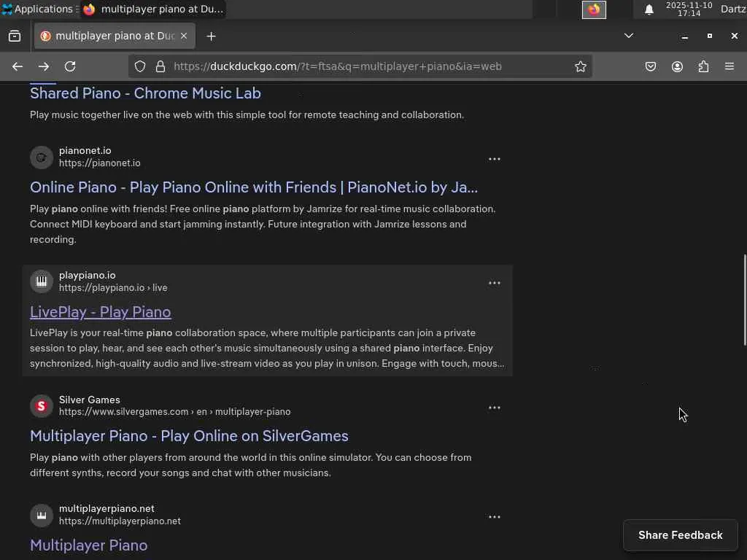Screen dimensions: 747x560
Task: Click the https://playpiano.io › live URL
Action: (113, 287)
